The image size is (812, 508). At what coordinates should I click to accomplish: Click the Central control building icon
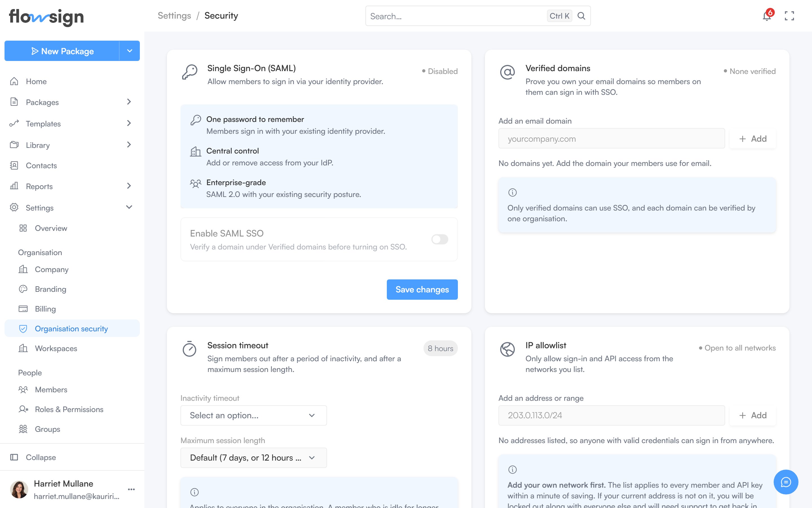196,152
